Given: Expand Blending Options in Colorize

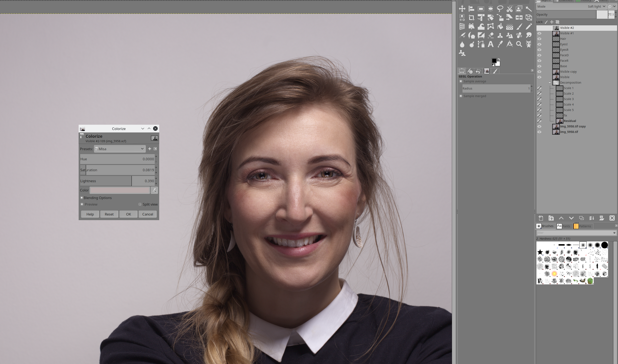Looking at the screenshot, I should pos(82,198).
